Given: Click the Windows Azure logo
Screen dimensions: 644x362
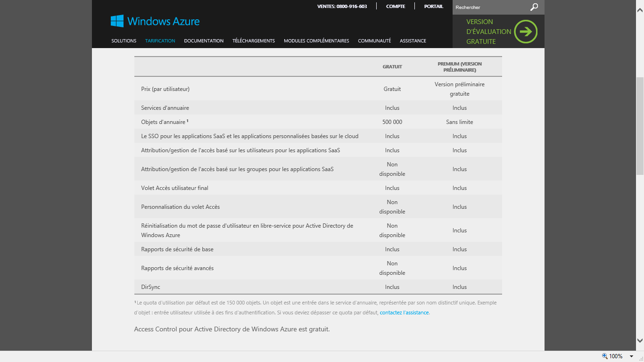Looking at the screenshot, I should 155,21.
